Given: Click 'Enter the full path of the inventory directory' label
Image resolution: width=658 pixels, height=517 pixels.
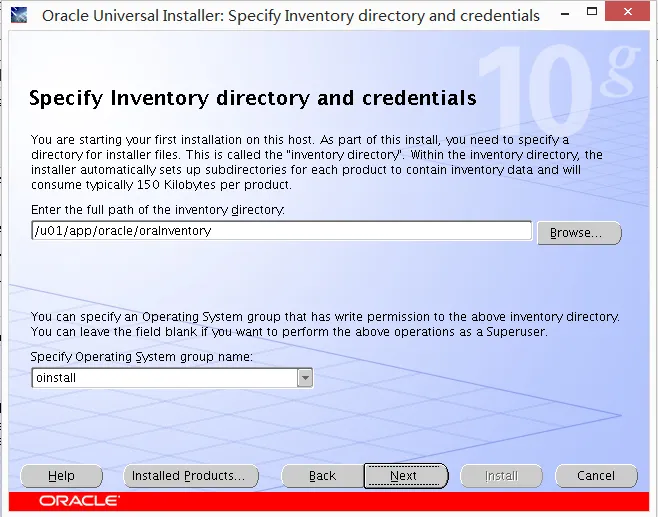Looking at the screenshot, I should 158,209.
